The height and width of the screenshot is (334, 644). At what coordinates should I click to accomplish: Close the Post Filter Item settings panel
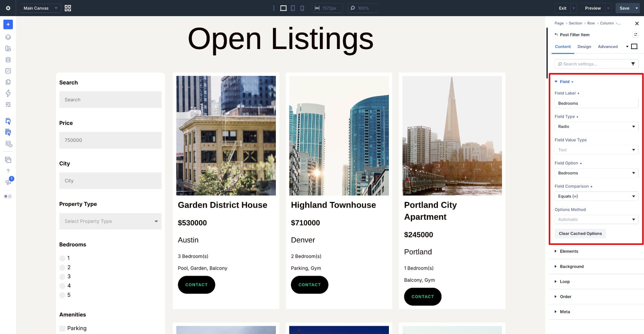point(637,23)
